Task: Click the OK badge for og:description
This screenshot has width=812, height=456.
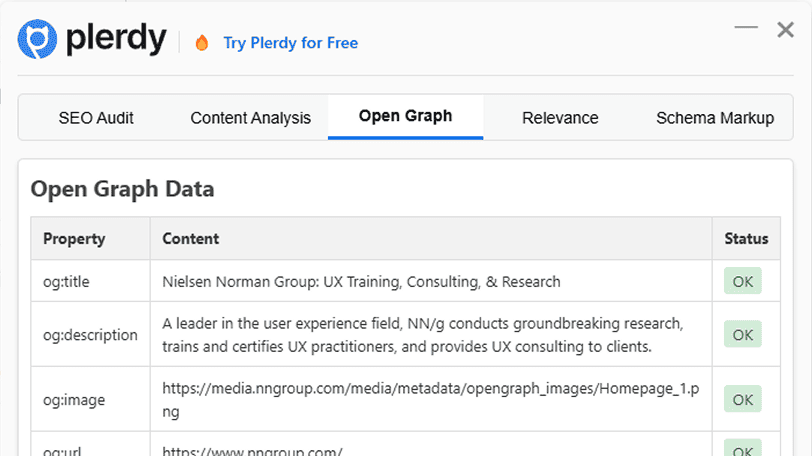Action: pos(743,335)
